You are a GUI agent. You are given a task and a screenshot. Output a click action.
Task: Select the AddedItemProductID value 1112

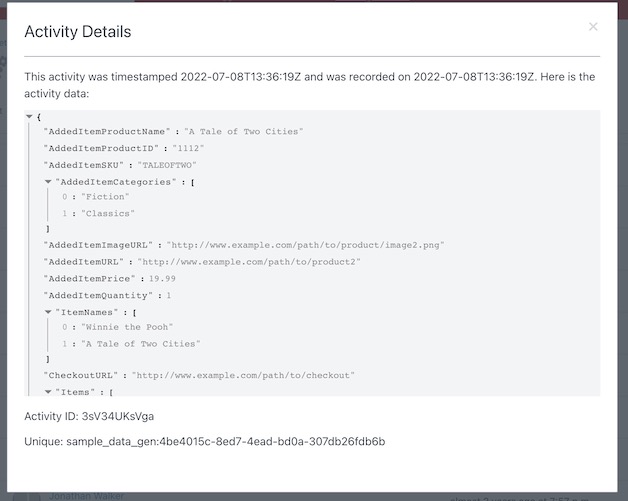coord(192,148)
